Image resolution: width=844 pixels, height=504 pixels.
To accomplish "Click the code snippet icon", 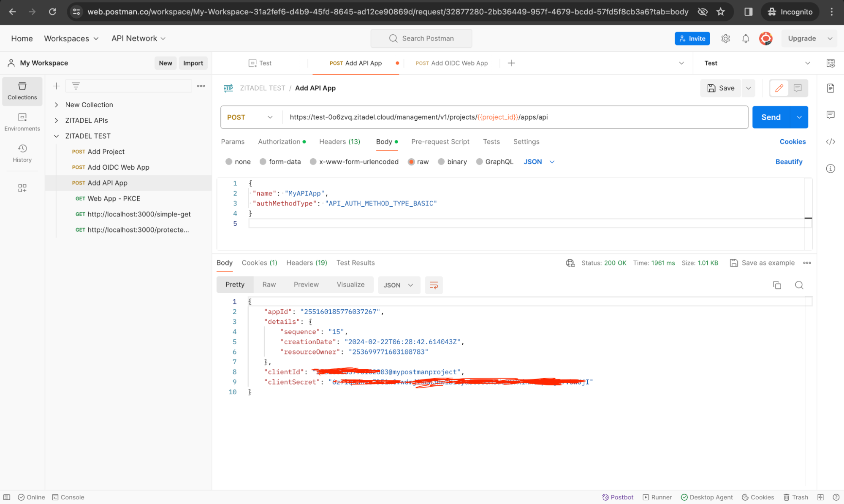I will pos(830,142).
